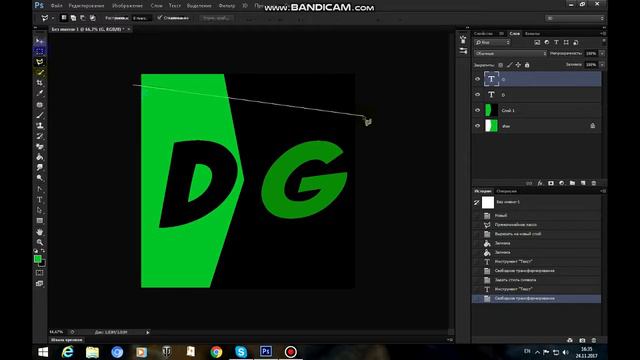Image resolution: width=640 pixels, height=360 pixels.
Task: Open the status bar info arrow
Action: [148, 332]
